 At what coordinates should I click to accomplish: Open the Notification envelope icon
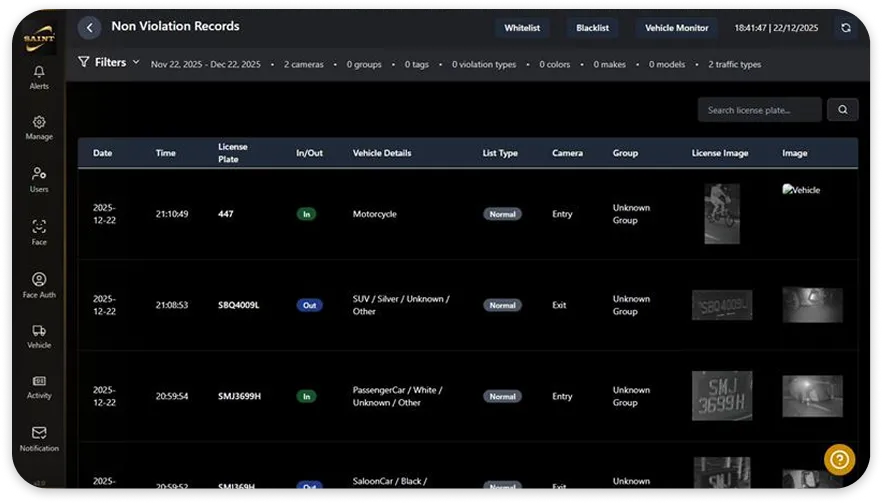click(39, 434)
